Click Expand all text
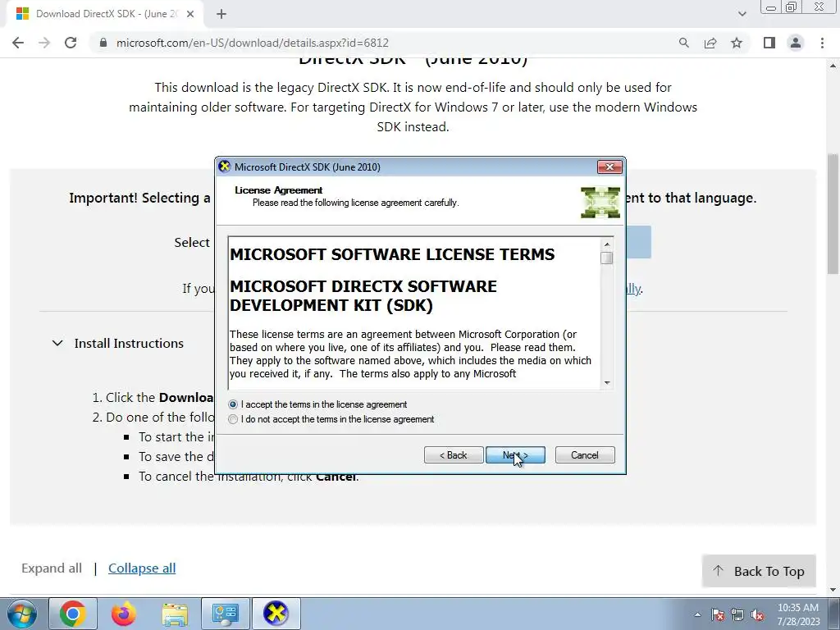This screenshot has width=840, height=630. point(52,568)
